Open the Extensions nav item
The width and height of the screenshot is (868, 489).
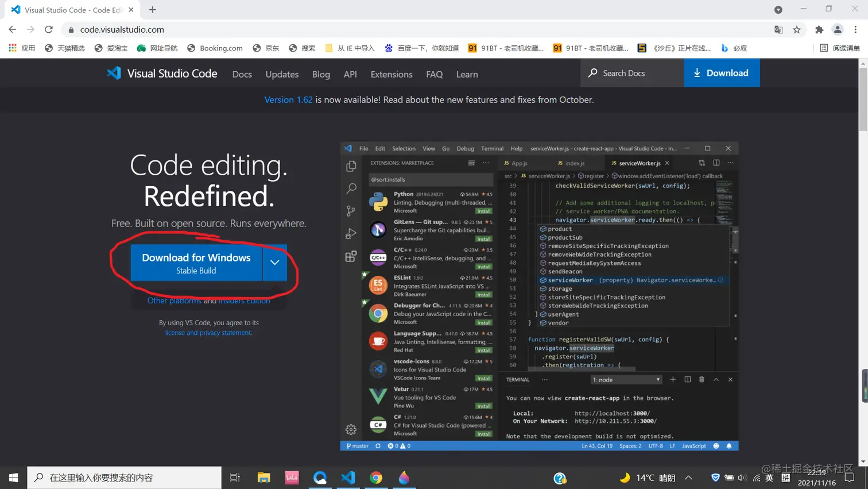[392, 74]
